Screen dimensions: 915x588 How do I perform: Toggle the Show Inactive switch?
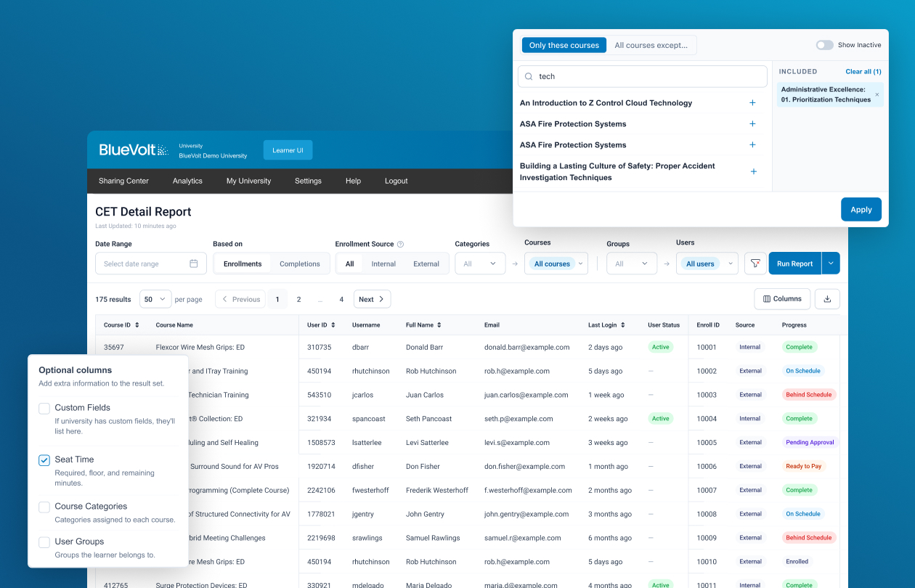(824, 45)
